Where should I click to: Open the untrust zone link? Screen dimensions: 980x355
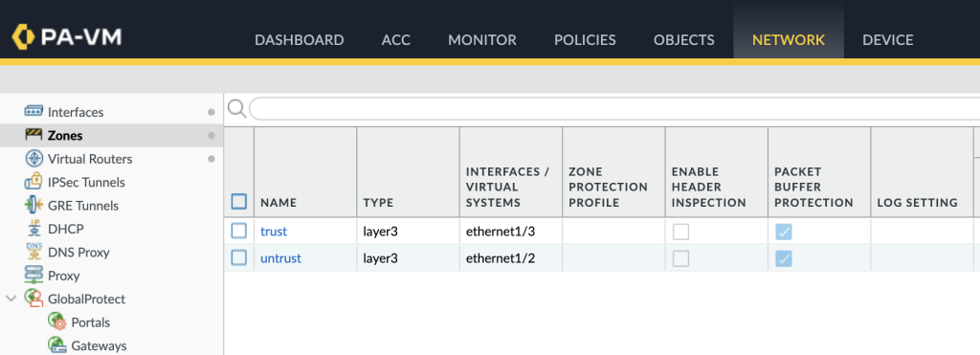point(280,258)
